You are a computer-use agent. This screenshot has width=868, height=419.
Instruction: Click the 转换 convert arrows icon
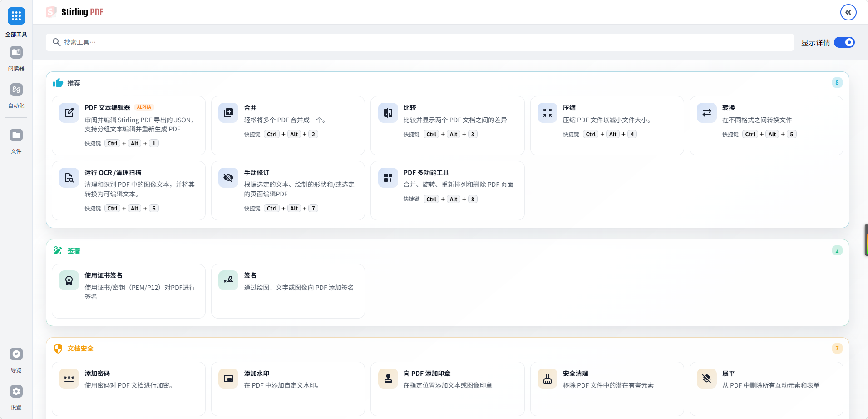click(x=707, y=113)
